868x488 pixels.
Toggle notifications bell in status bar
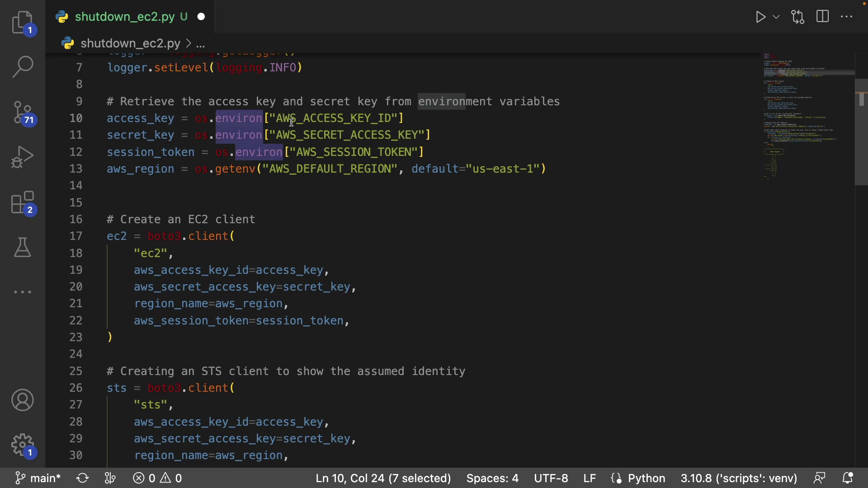point(849,478)
